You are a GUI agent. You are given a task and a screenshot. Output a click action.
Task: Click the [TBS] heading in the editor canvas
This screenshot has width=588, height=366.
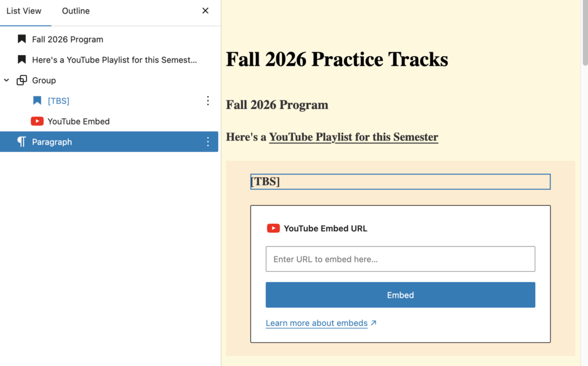point(400,182)
